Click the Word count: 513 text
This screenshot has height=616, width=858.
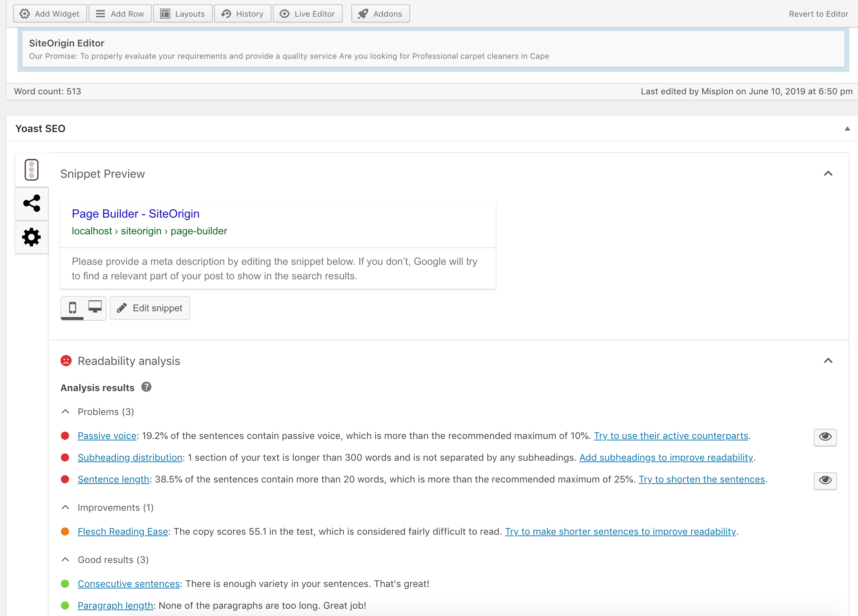tap(47, 91)
